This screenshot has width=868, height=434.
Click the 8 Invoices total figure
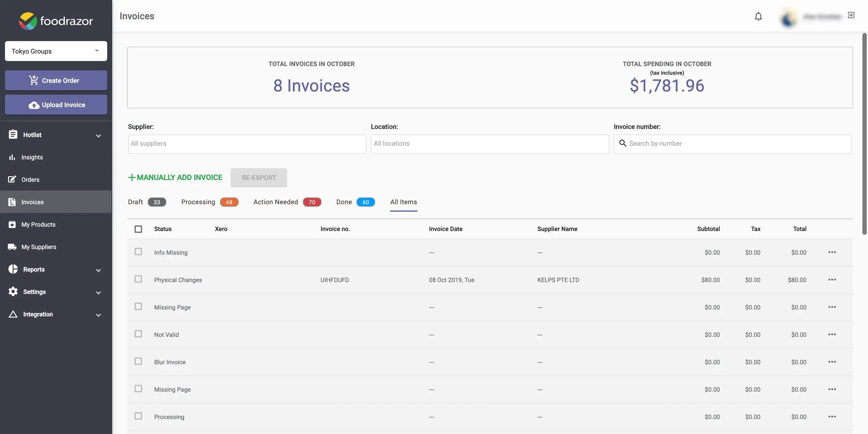[311, 86]
